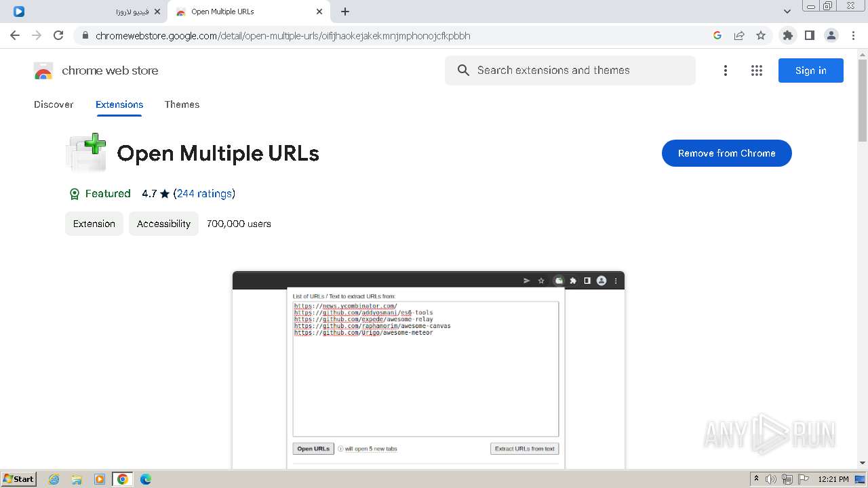868x488 pixels.
Task: Show hidden system tray icons
Action: click(756, 479)
